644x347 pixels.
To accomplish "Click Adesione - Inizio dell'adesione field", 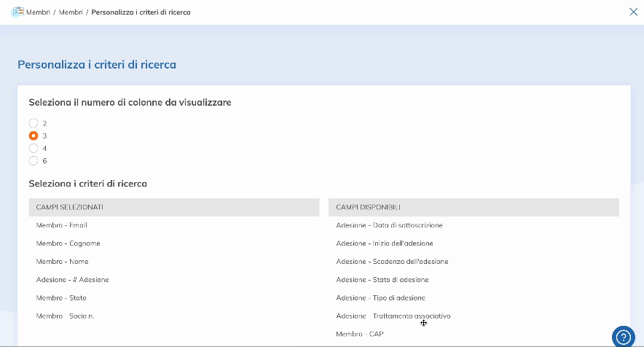I will [384, 243].
